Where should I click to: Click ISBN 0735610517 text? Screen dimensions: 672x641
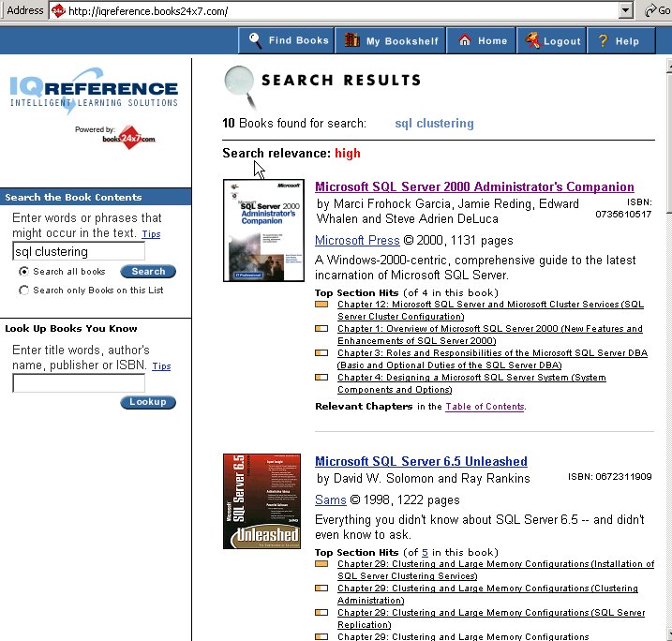point(623,208)
